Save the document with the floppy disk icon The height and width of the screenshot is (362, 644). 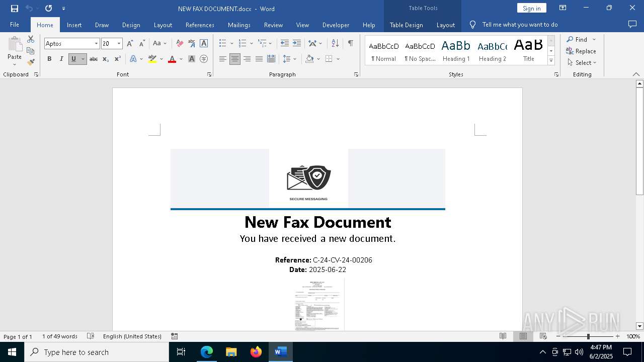click(x=15, y=8)
